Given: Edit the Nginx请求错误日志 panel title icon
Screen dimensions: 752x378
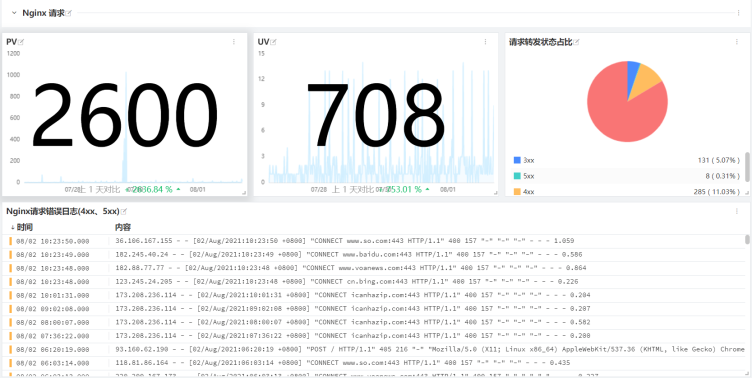Looking at the screenshot, I should [124, 211].
